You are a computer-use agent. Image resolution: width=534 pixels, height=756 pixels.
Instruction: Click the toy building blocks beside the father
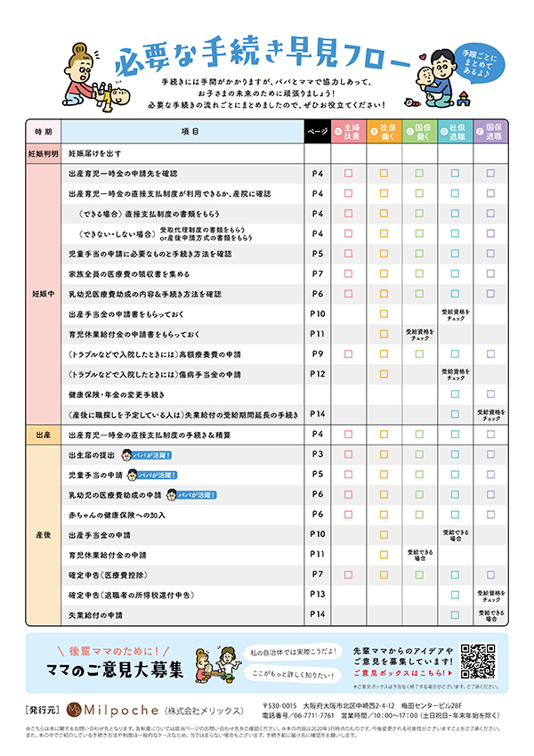[464, 99]
